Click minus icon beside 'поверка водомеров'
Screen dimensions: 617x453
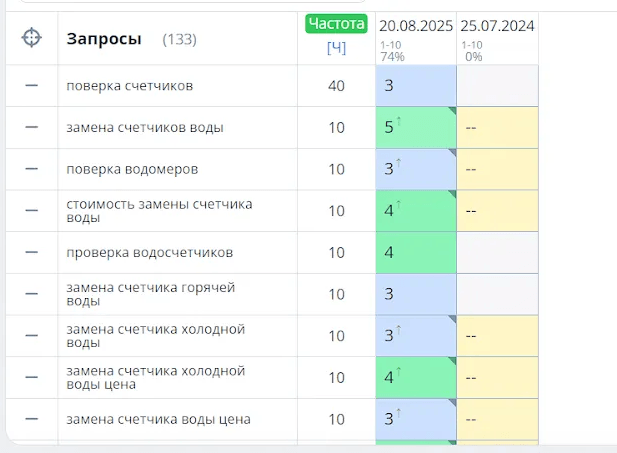[x=32, y=169]
